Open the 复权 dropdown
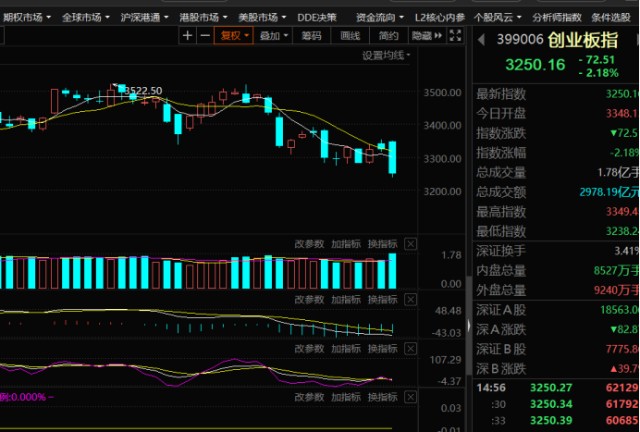 coord(235,36)
